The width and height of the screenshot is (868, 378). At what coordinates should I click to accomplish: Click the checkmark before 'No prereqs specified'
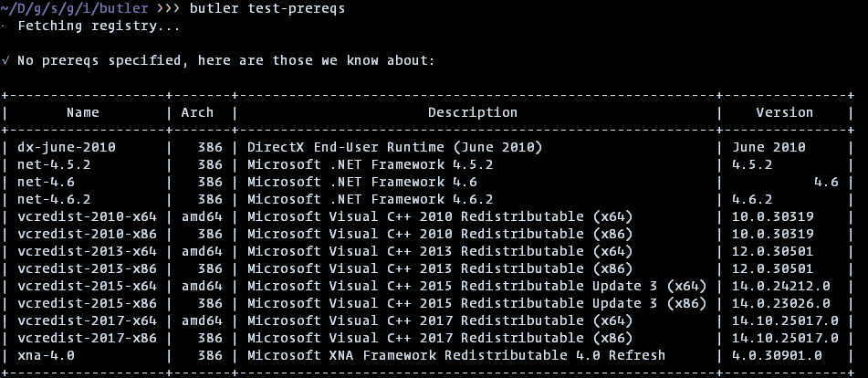(6, 60)
